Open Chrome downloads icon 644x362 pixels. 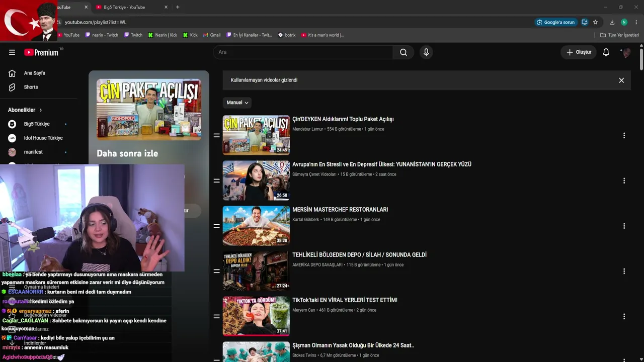tap(612, 22)
